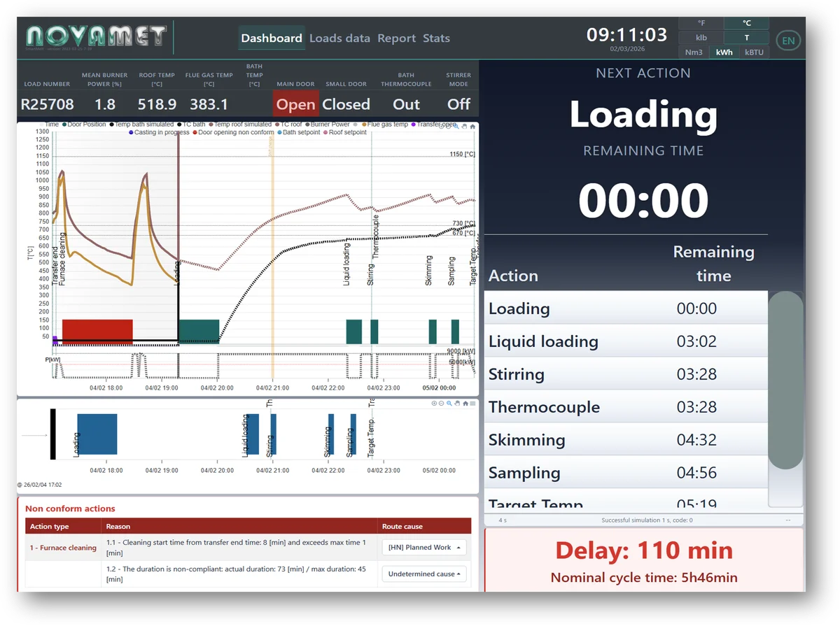Open the [HN] Planned Work route cause dropdown
840x626 pixels.
423,547
